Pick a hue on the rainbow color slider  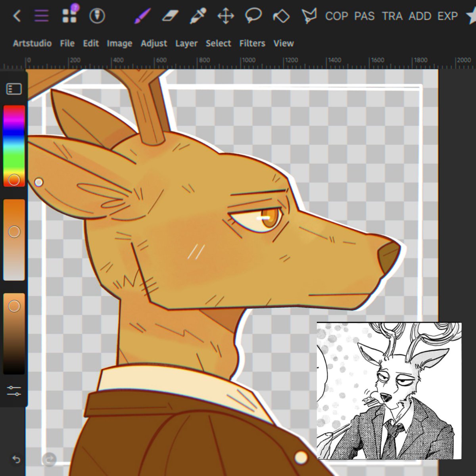pos(13,143)
